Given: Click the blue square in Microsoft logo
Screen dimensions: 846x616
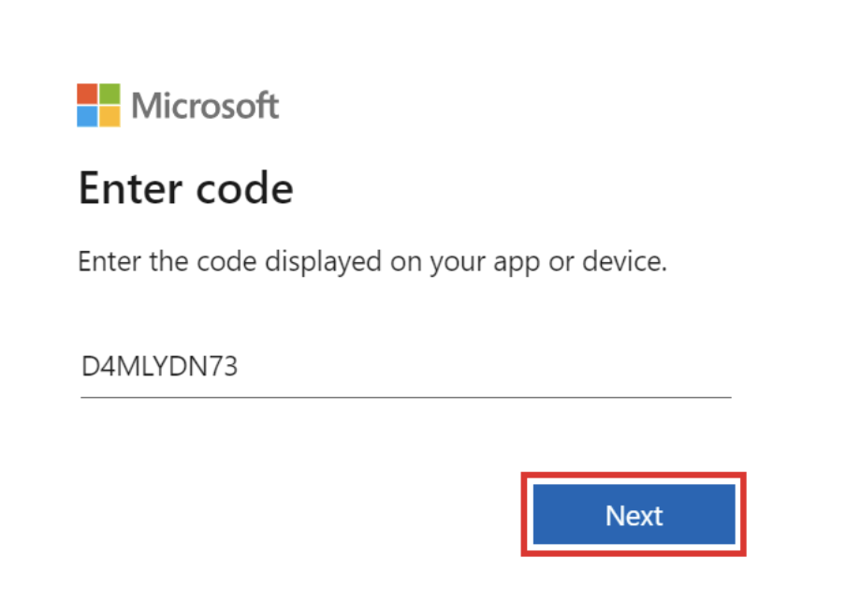Looking at the screenshot, I should [87, 116].
